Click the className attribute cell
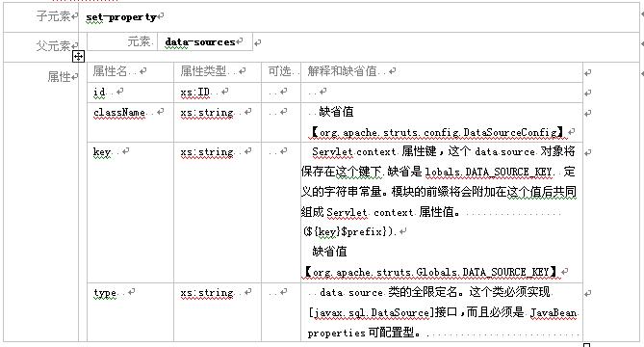 pyautogui.click(x=130, y=122)
